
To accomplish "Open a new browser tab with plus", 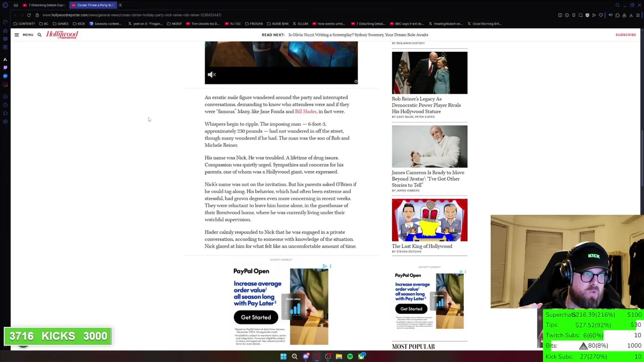I will coord(120,5).
